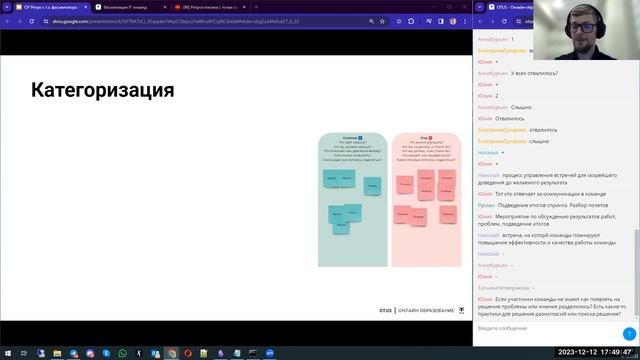Open the Chrome three-dot menu

click(464, 21)
